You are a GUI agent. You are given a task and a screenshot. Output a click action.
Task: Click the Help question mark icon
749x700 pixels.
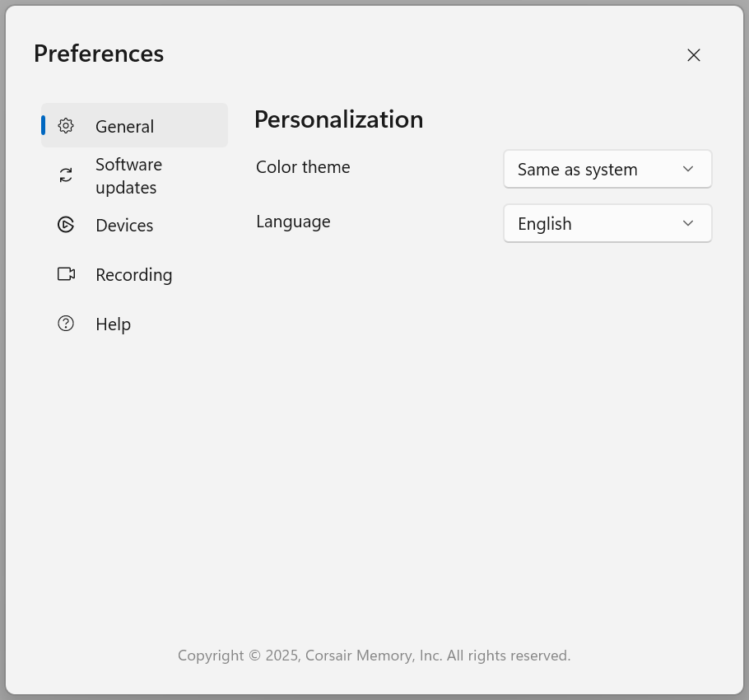point(66,324)
